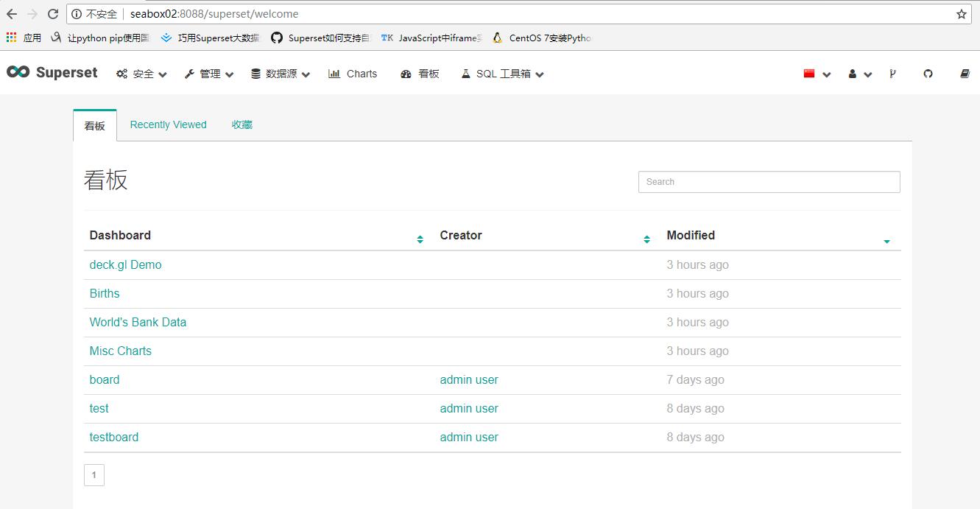This screenshot has height=509, width=980.
Task: Expand user dropdown arrow
Action: [x=867, y=74]
